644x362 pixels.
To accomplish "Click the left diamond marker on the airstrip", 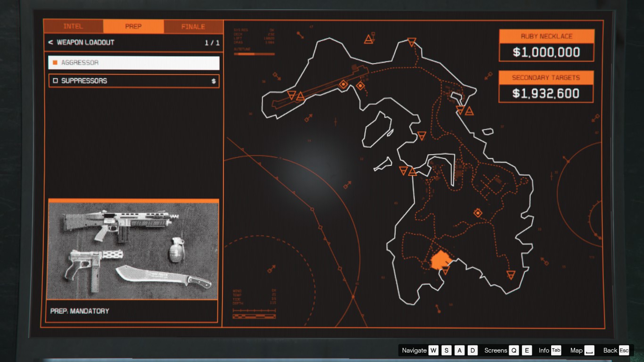I will coord(344,85).
